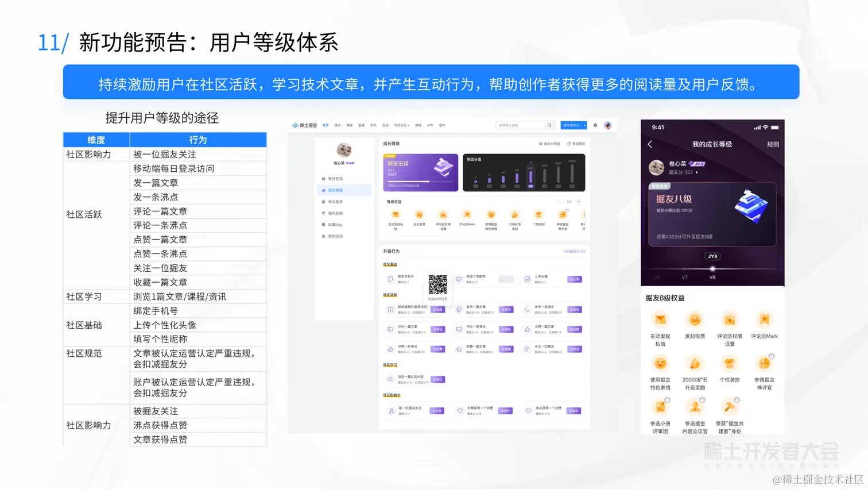868x489 pixels.
Task: Click the web 评论区Mark perk icon
Action: pyautogui.click(x=467, y=215)
